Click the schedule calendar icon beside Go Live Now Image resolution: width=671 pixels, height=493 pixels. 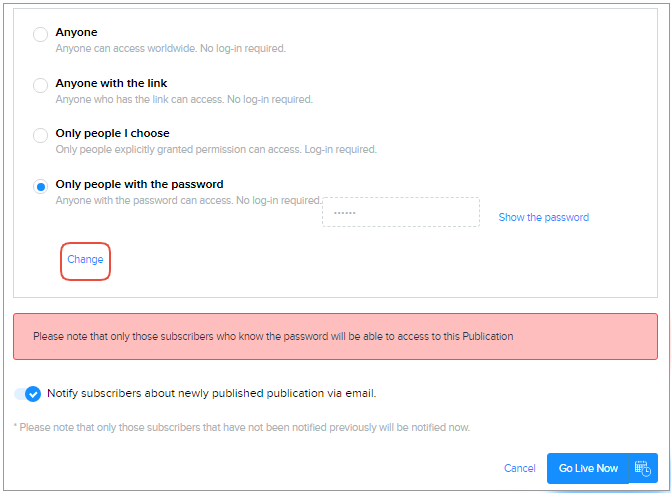[644, 468]
